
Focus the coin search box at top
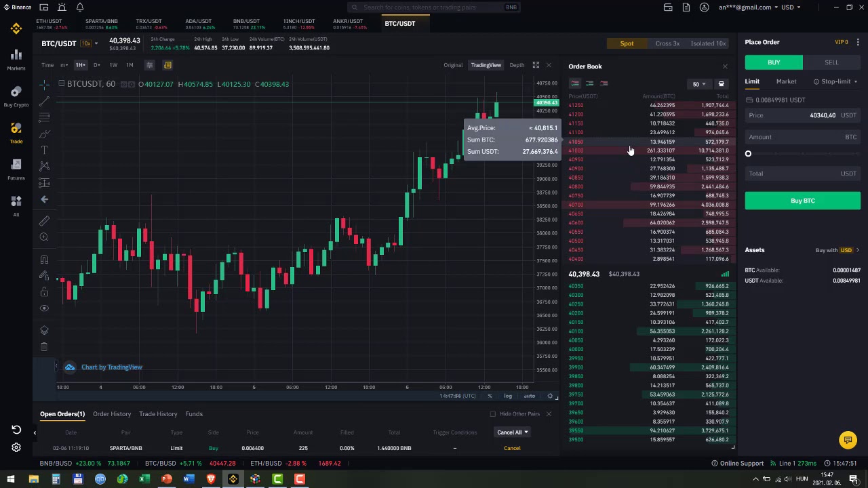[434, 7]
